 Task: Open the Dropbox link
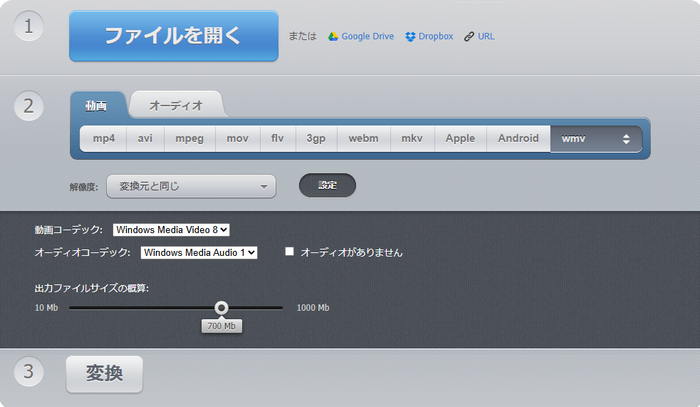(436, 36)
